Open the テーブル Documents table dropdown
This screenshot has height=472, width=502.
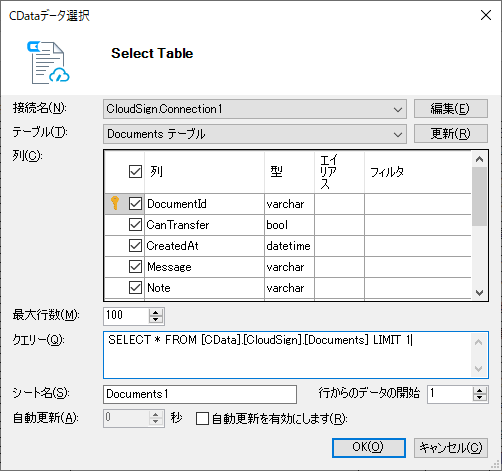click(x=255, y=134)
